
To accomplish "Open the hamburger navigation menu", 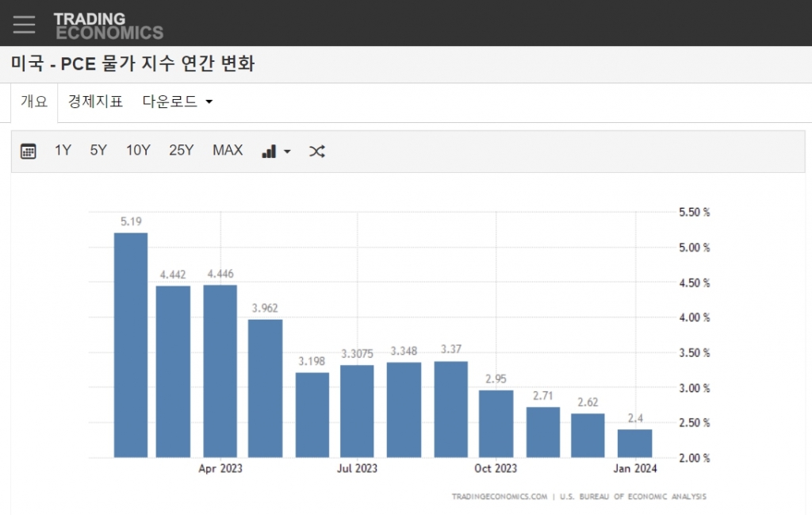I will coord(24,25).
